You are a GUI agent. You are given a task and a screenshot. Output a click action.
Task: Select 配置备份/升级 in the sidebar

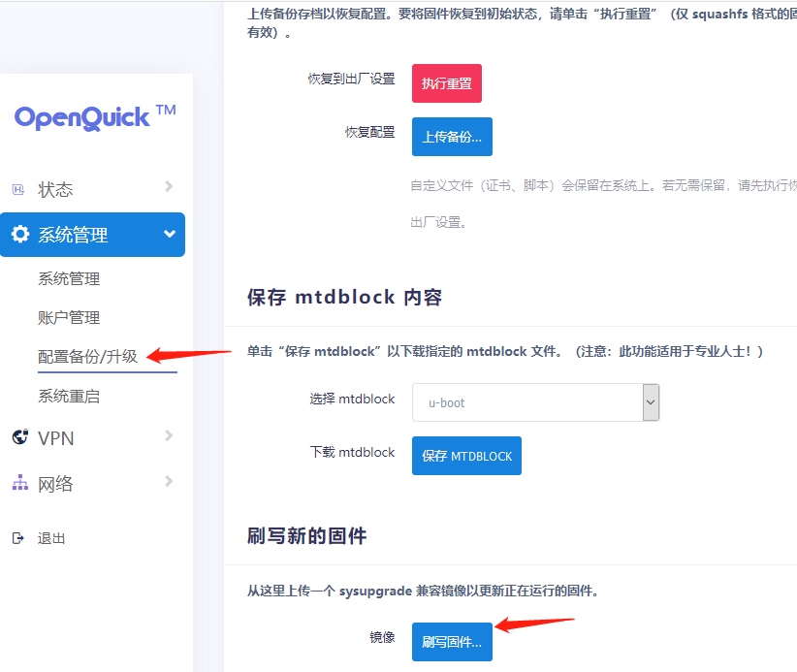click(x=88, y=357)
